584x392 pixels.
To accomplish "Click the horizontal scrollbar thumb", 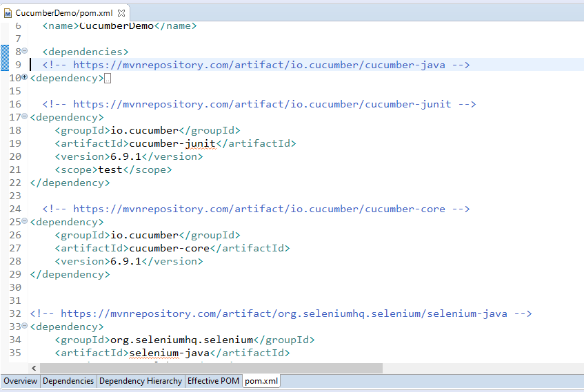I will (211, 368).
